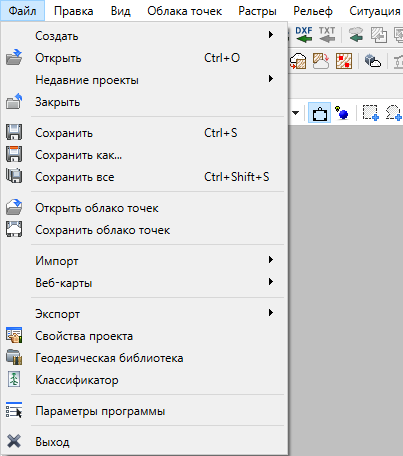Click the raster import icon with gray arrow

click(379, 35)
